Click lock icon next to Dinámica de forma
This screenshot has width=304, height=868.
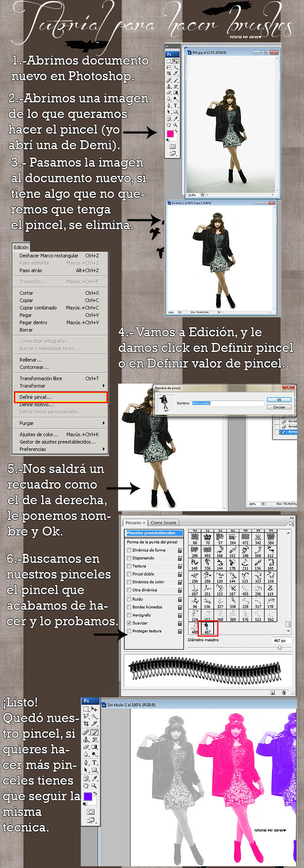[180, 550]
